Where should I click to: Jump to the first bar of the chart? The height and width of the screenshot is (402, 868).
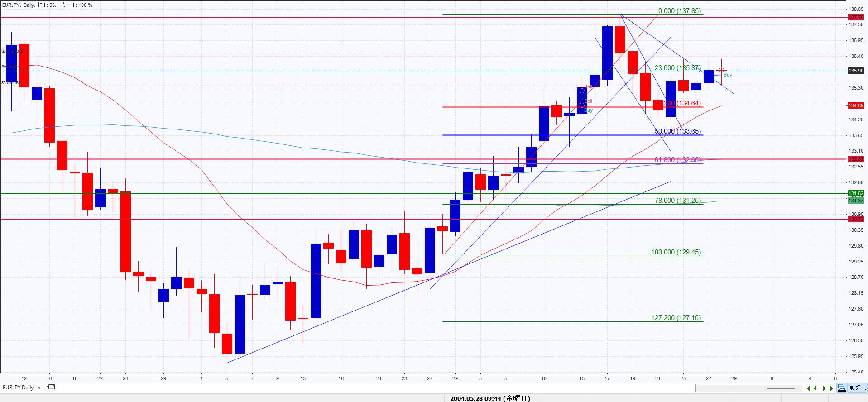(x=807, y=388)
